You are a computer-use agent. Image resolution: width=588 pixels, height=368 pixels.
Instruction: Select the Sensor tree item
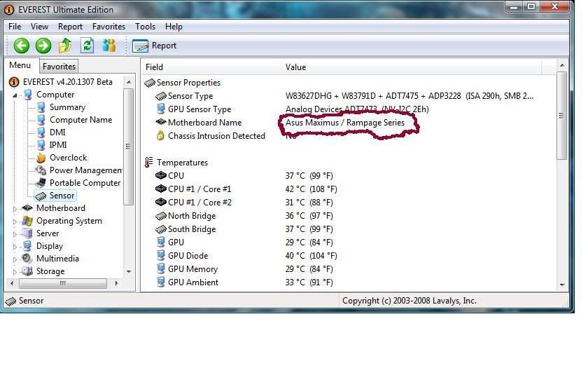[62, 196]
